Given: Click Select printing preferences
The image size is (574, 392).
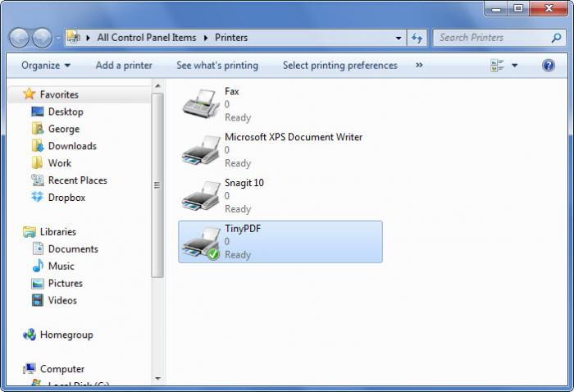Looking at the screenshot, I should click(x=339, y=66).
